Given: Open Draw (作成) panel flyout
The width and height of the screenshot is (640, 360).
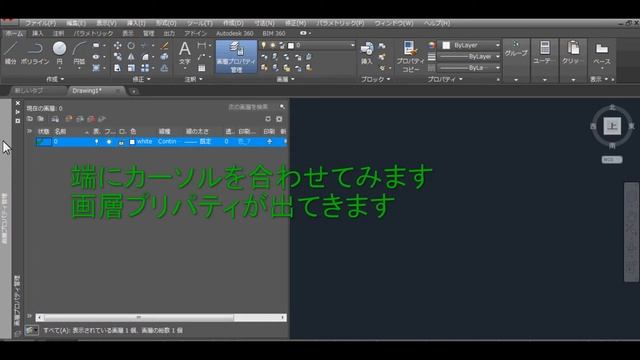Looking at the screenshot, I should tap(55, 79).
